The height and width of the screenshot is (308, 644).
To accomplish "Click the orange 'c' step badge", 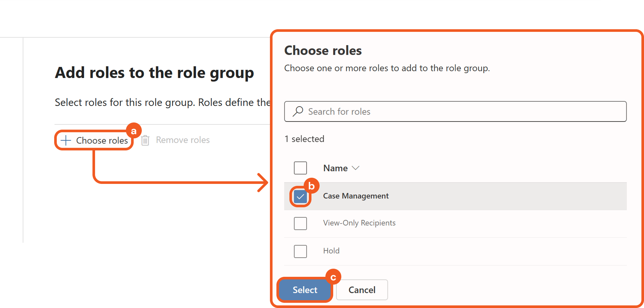I will pos(333,277).
